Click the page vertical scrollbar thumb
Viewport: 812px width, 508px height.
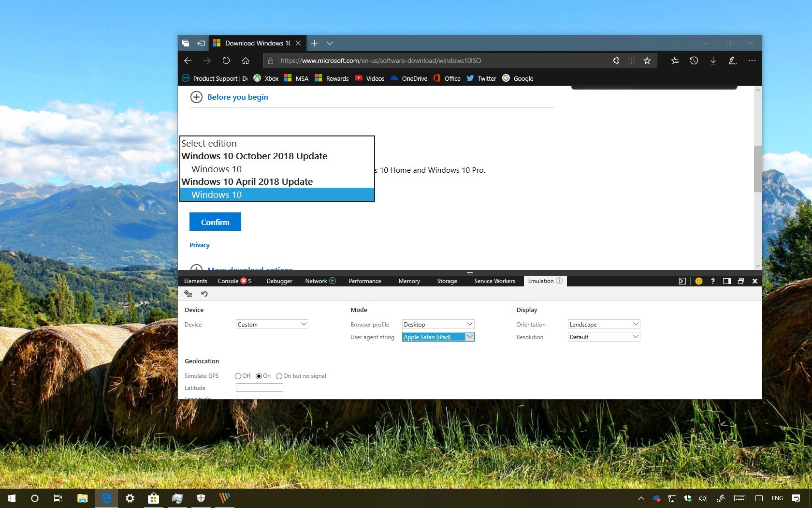click(757, 169)
